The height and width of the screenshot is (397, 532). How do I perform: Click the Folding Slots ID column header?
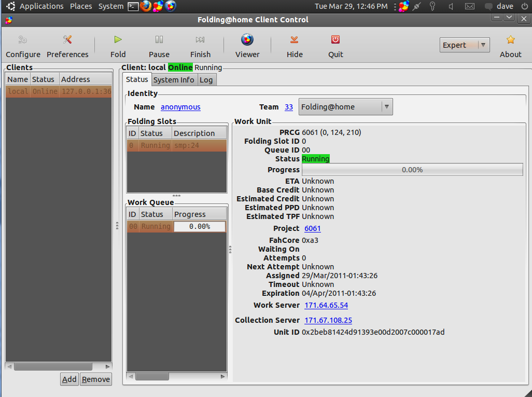coord(132,133)
